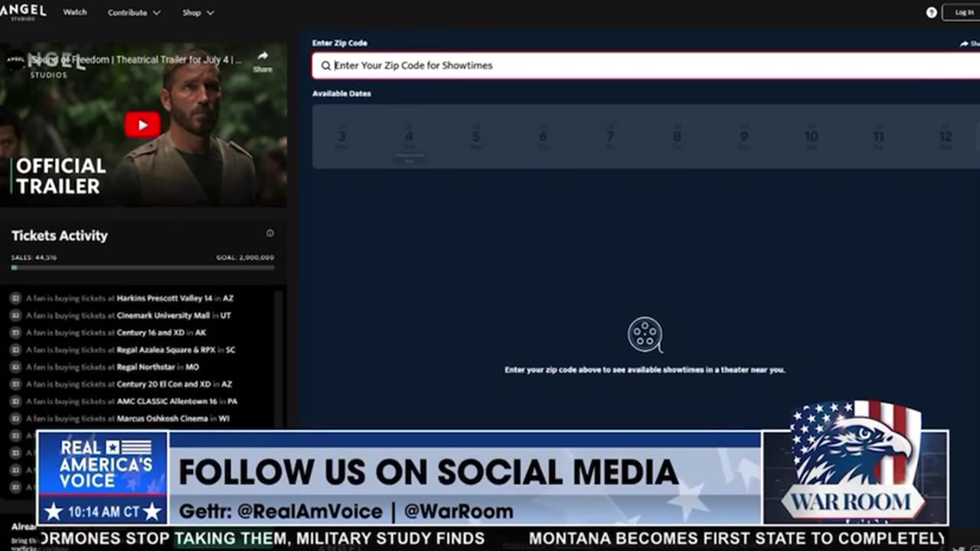The width and height of the screenshot is (980, 551).
Task: Click the ticket sales goal progress bar
Action: [142, 268]
